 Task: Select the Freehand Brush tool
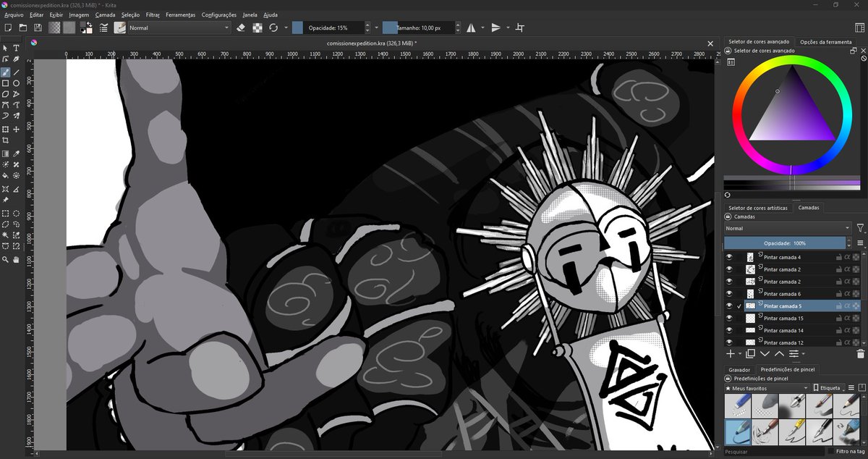[x=6, y=72]
